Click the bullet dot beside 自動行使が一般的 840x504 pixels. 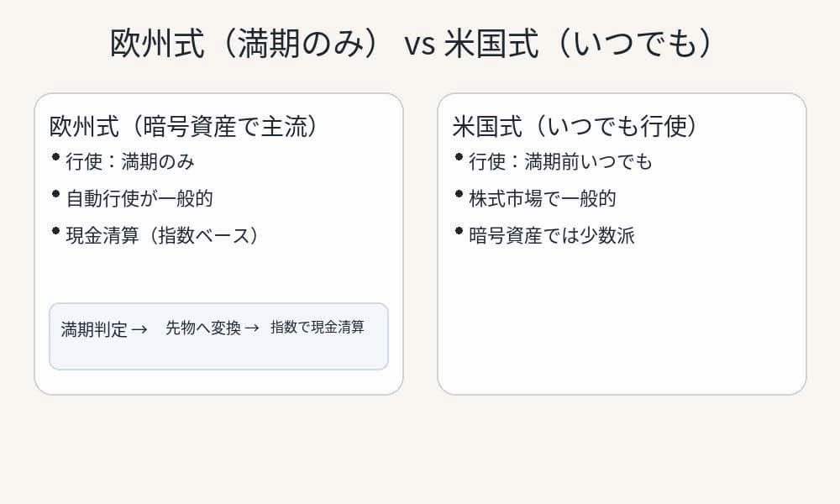[55, 194]
